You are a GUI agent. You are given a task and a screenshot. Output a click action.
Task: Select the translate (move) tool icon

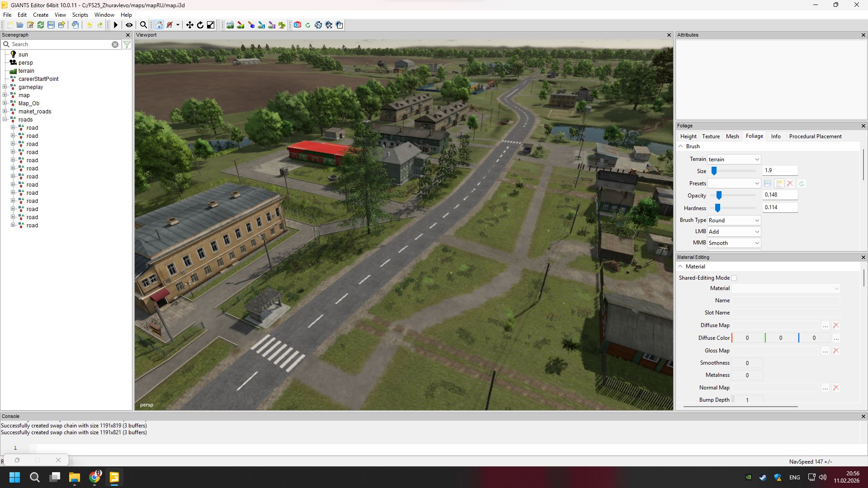click(x=189, y=25)
